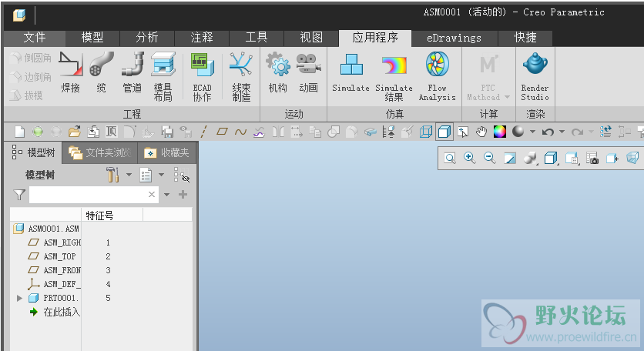The width and height of the screenshot is (644, 351).
Task: Open the 管道 (Piping) application
Action: click(132, 74)
